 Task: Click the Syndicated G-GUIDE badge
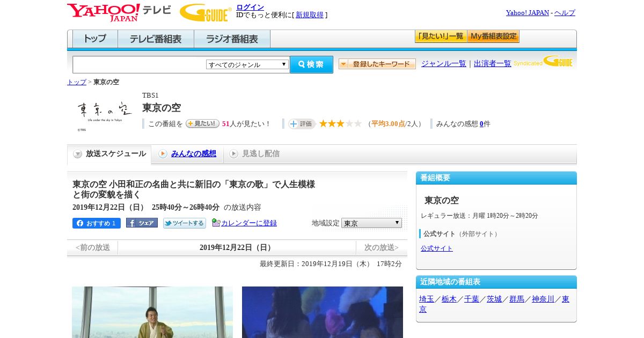click(x=543, y=62)
